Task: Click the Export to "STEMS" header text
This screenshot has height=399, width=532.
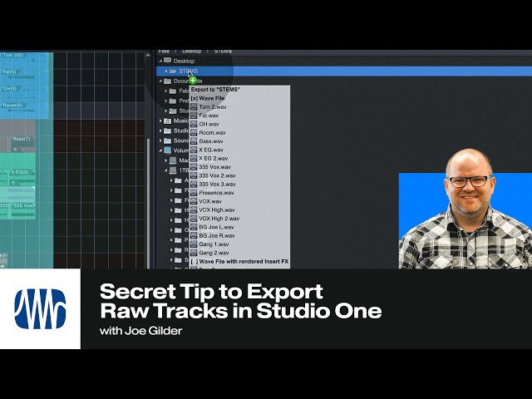Action: (215, 90)
